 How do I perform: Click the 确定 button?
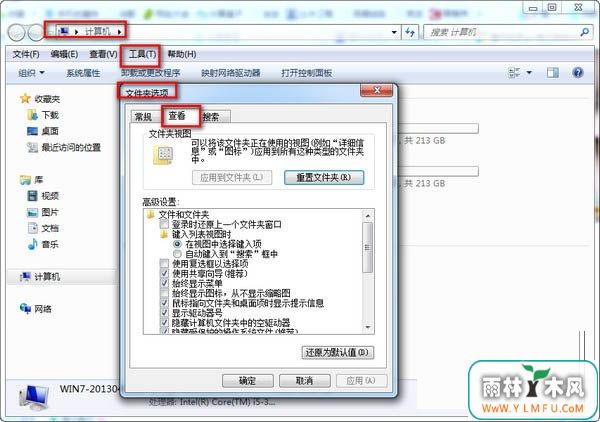tap(248, 381)
